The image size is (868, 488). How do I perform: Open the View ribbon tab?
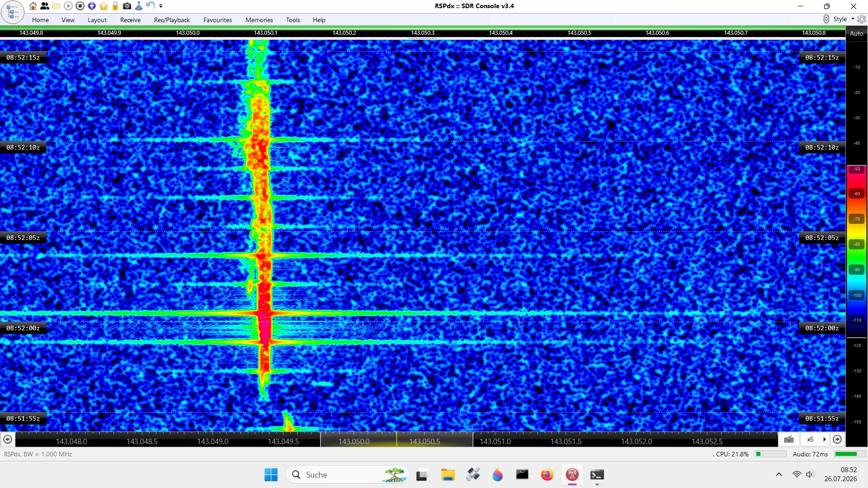68,20
